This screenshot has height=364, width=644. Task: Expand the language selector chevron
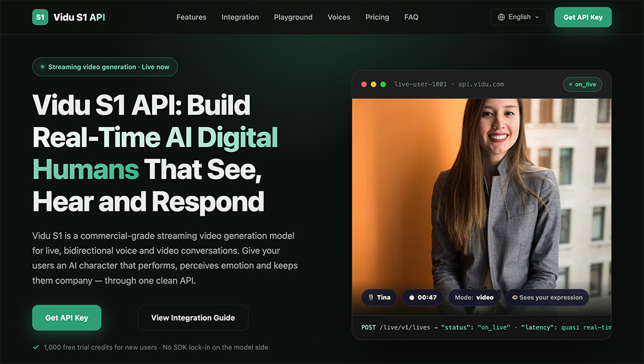click(537, 17)
